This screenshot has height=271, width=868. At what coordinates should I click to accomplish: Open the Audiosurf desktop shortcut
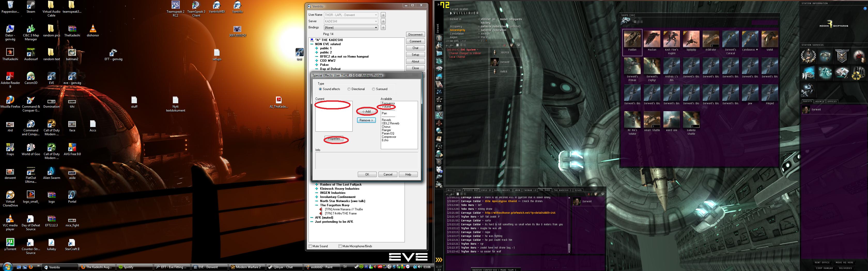click(x=31, y=54)
